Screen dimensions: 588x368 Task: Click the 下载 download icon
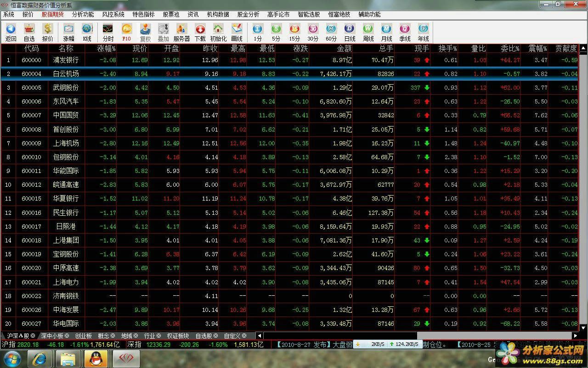click(200, 32)
